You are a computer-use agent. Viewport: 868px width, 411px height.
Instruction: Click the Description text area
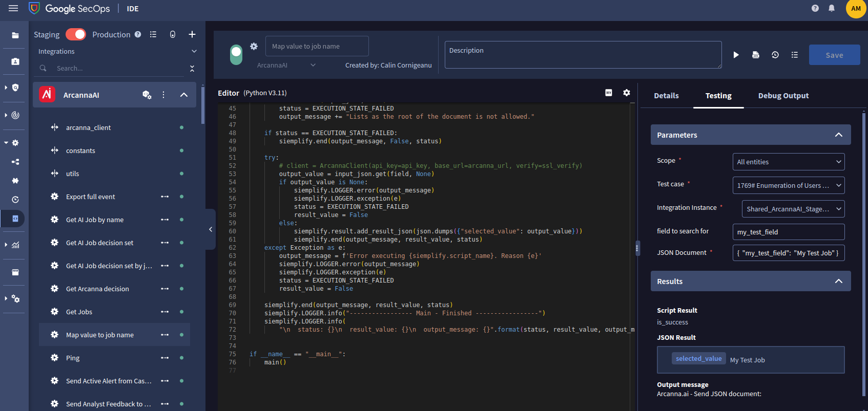(x=583, y=55)
